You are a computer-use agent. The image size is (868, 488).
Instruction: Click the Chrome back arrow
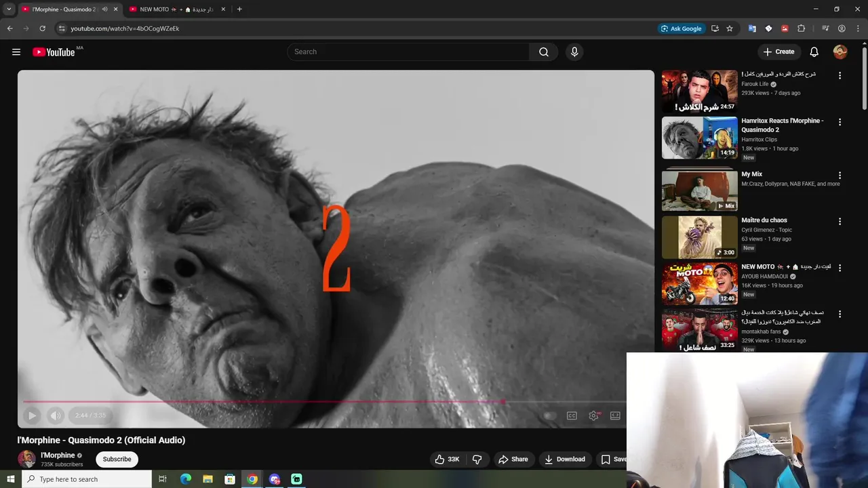coord(9,28)
